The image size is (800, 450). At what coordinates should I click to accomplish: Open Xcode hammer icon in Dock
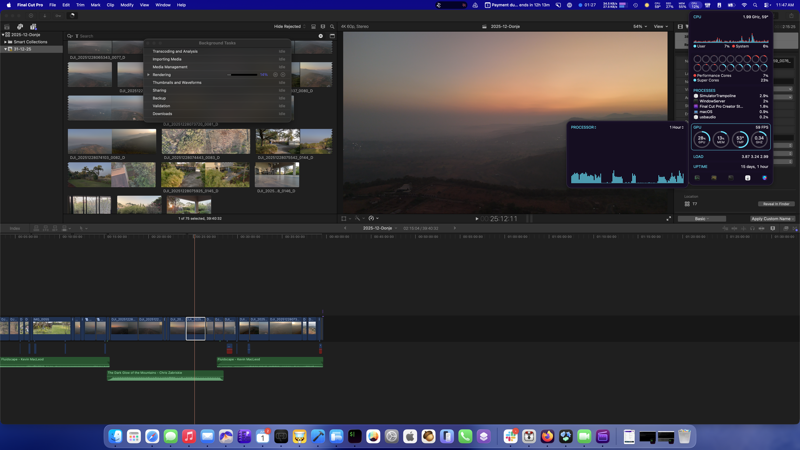coord(318,436)
